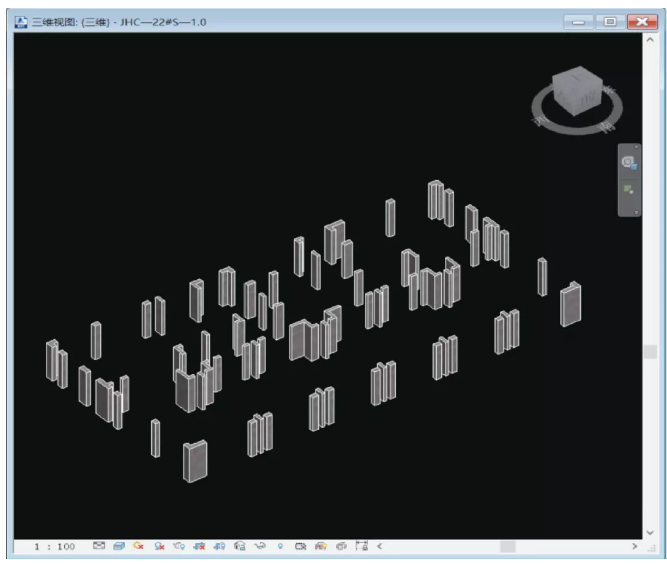Viewport: 667px width, 564px height.
Task: Toggle the Shadows off icon
Action: coord(159,546)
